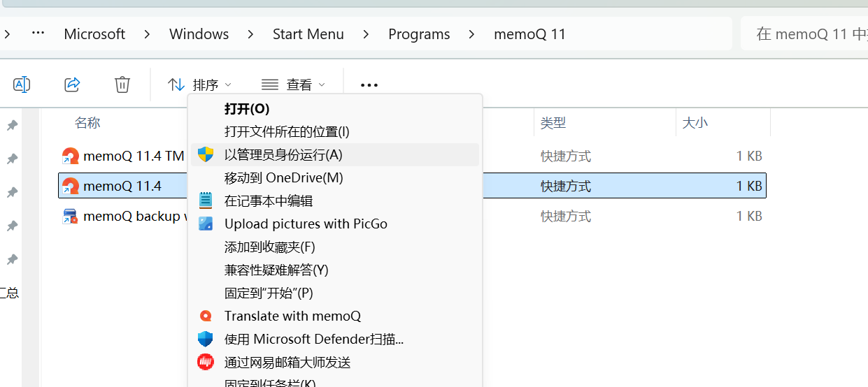This screenshot has height=387, width=868.
Task: Choose 打开(O) from context menu
Action: (x=335, y=109)
